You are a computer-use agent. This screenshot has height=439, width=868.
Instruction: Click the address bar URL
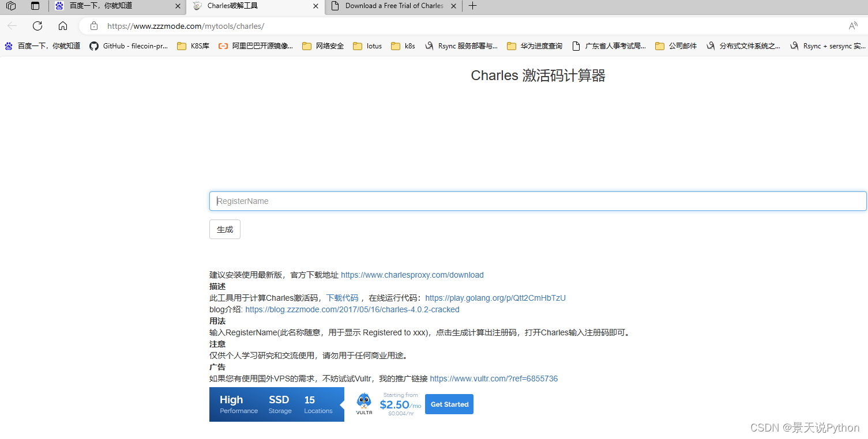pos(186,26)
